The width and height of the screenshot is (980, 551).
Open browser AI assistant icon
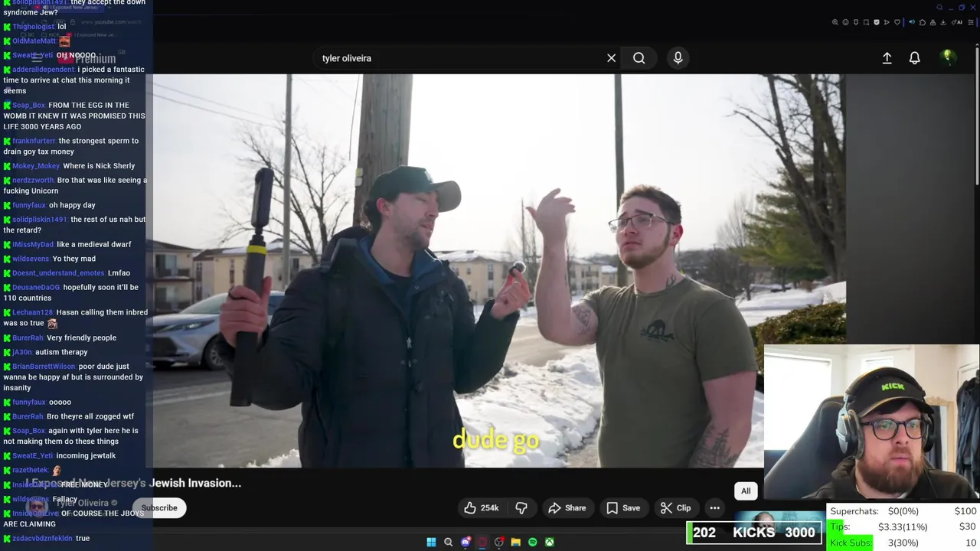pyautogui.click(x=957, y=22)
